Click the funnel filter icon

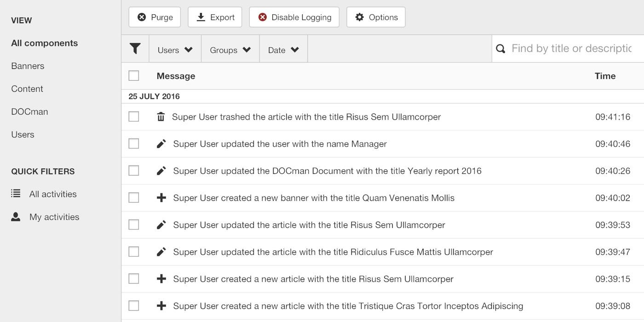click(135, 49)
